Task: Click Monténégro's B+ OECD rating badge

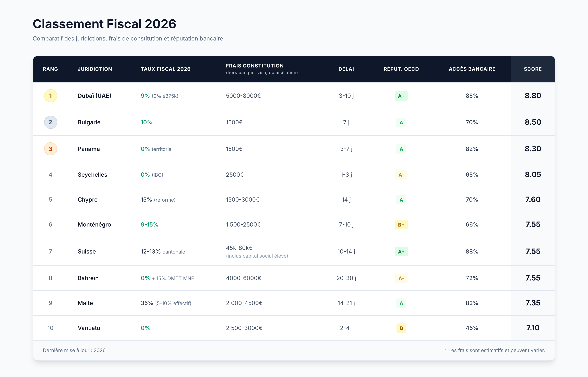Action: point(401,225)
